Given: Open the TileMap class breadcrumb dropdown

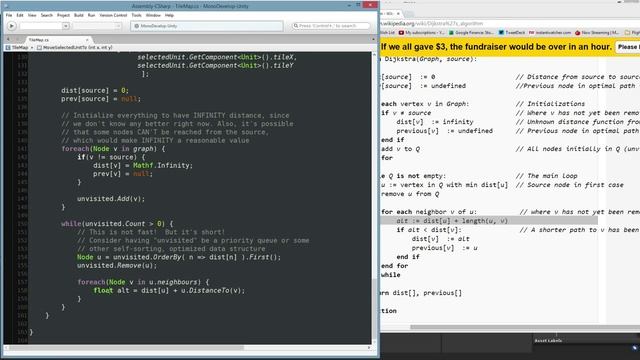Looking at the screenshot, I should pyautogui.click(x=19, y=47).
